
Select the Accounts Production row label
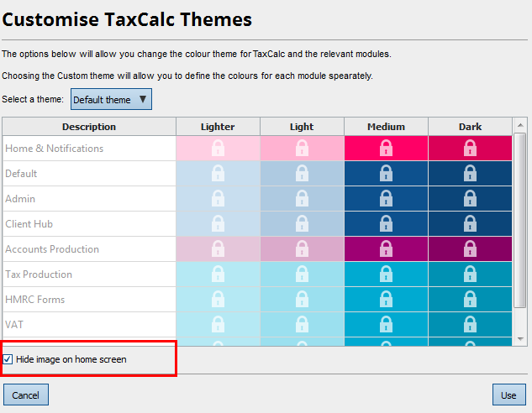coord(52,249)
